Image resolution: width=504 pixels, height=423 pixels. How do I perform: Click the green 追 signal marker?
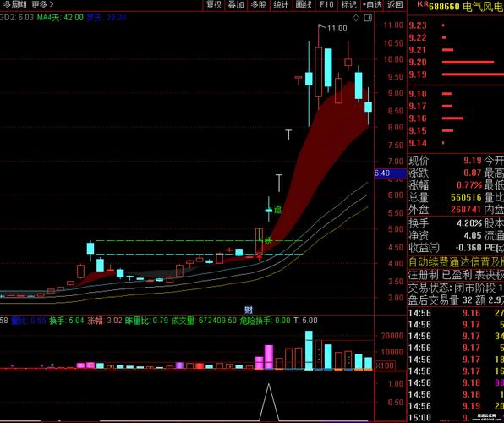(277, 210)
